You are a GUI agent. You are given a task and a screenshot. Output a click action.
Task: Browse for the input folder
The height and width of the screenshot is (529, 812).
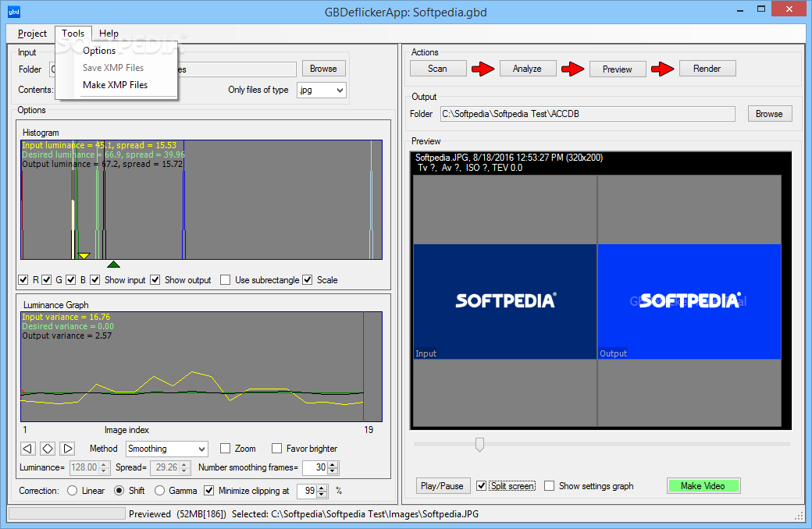324,69
